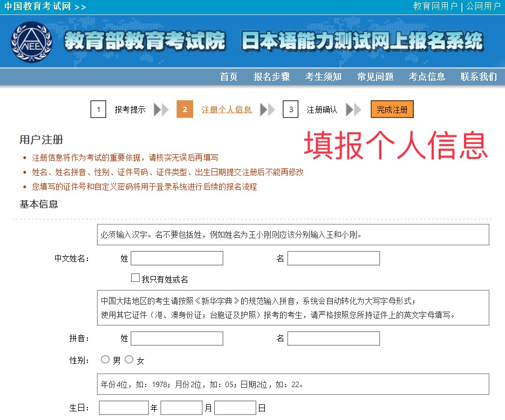Open 考生须知 navigation item

(x=323, y=77)
